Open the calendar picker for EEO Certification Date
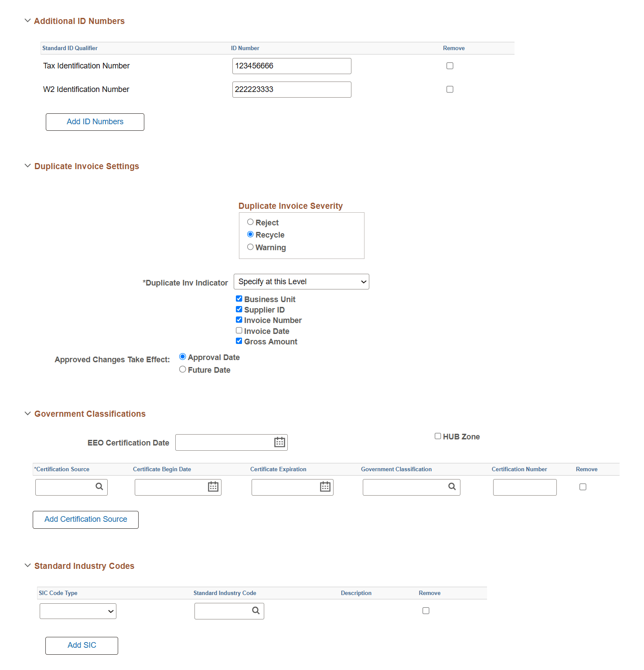This screenshot has height=670, width=644. [279, 442]
